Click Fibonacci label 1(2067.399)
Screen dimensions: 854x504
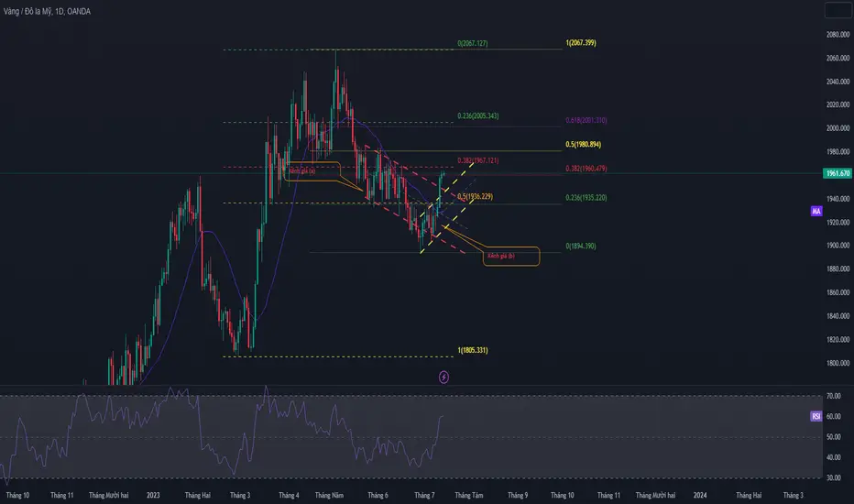pyautogui.click(x=581, y=42)
